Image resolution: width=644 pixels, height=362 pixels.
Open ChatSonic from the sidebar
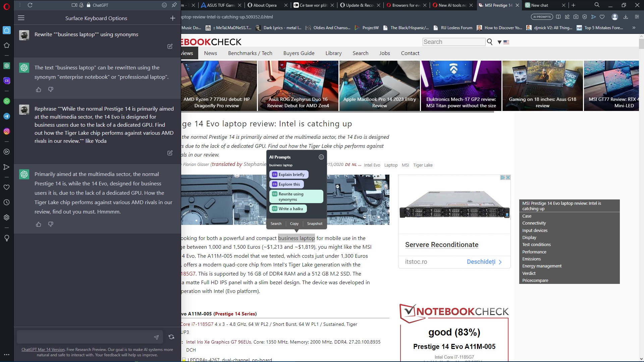(7, 81)
